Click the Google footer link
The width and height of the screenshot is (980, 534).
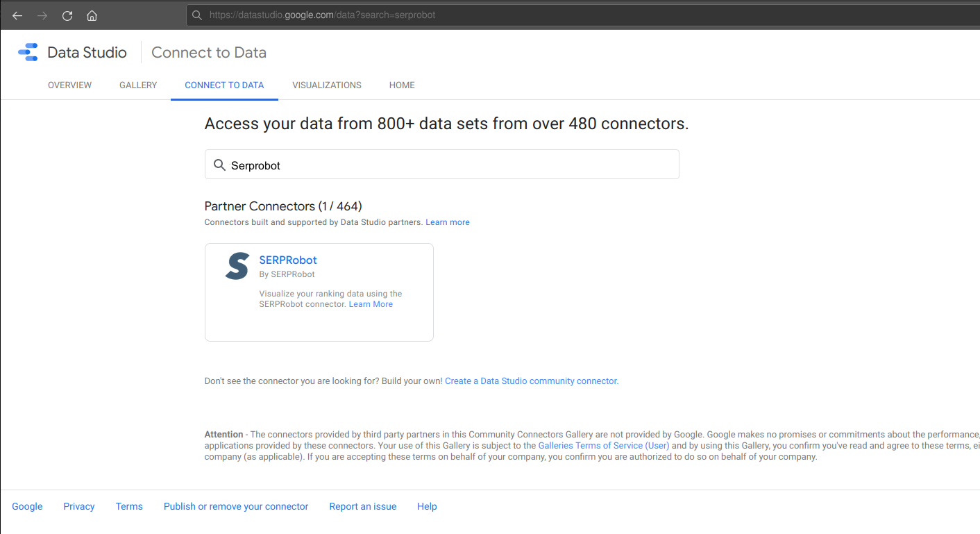point(27,506)
